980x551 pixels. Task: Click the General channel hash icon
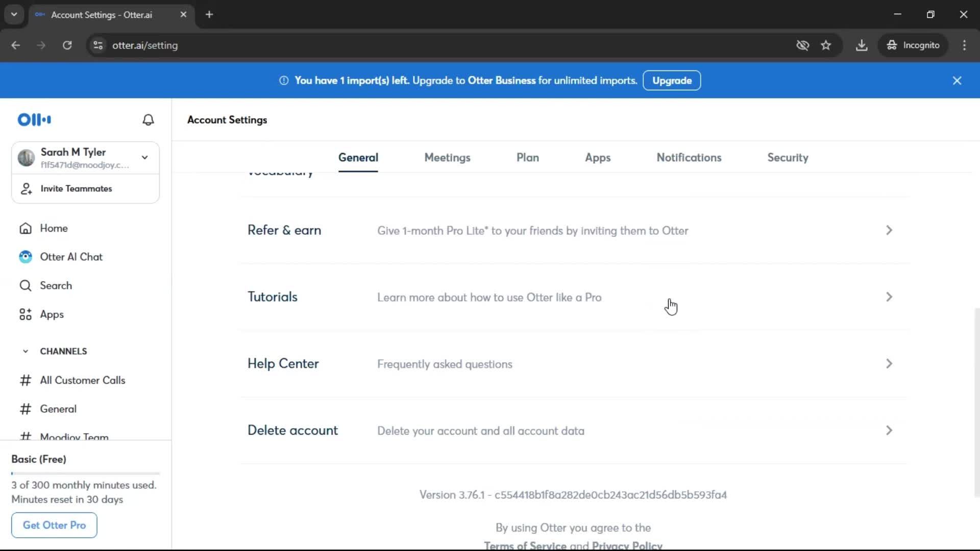(x=26, y=409)
